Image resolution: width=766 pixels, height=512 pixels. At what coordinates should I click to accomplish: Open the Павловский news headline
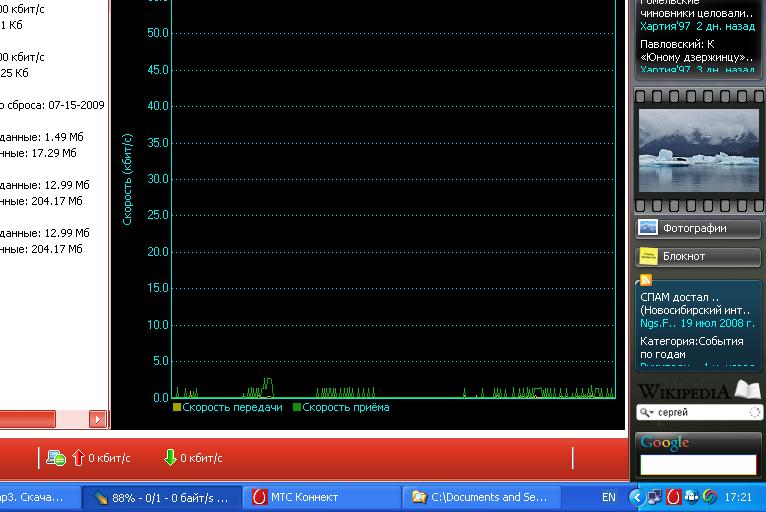click(x=696, y=51)
